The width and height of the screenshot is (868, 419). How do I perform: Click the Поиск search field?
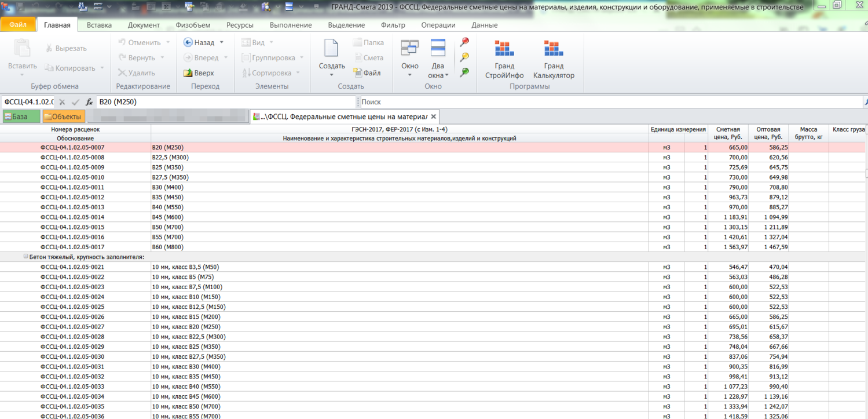[611, 102]
